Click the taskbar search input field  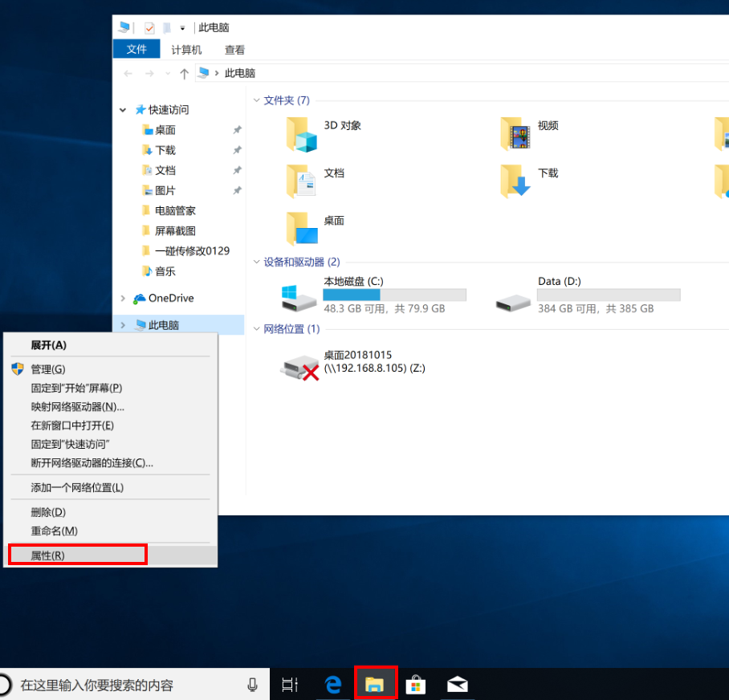pyautogui.click(x=128, y=685)
